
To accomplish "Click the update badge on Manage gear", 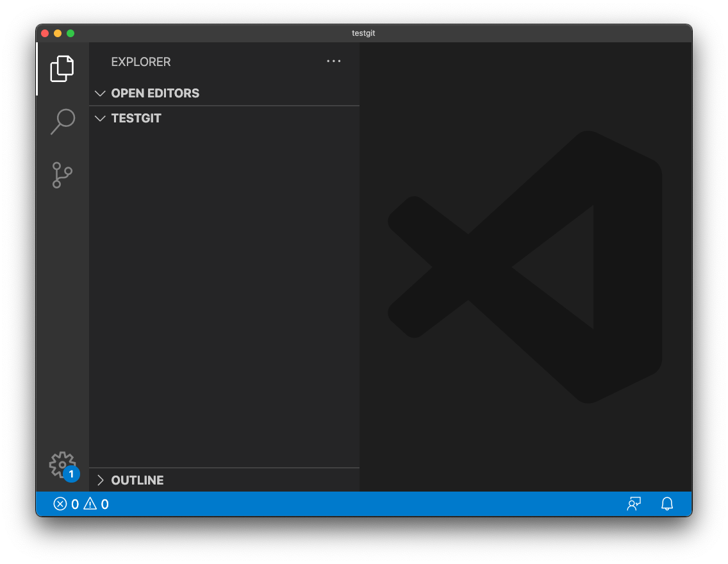I will pyautogui.click(x=71, y=474).
